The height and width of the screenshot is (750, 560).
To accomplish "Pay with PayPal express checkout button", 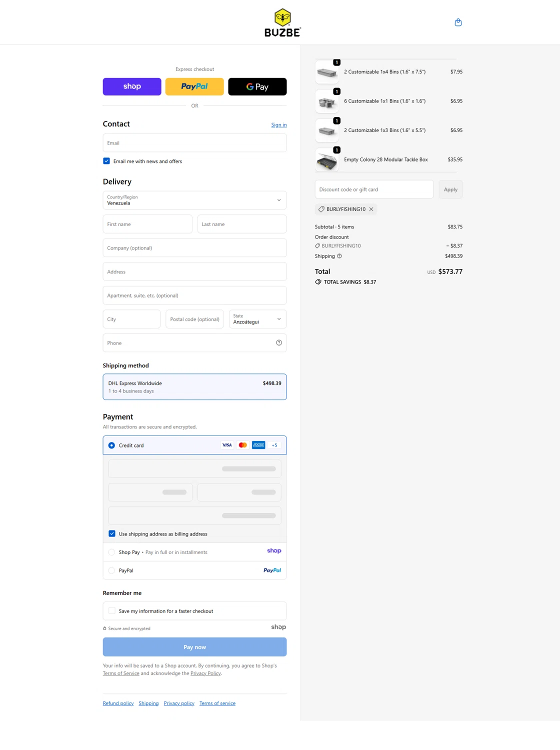I will [x=194, y=86].
